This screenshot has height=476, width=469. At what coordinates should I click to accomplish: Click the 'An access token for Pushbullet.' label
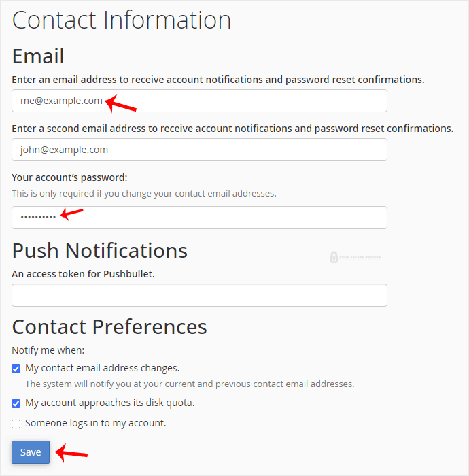[84, 274]
